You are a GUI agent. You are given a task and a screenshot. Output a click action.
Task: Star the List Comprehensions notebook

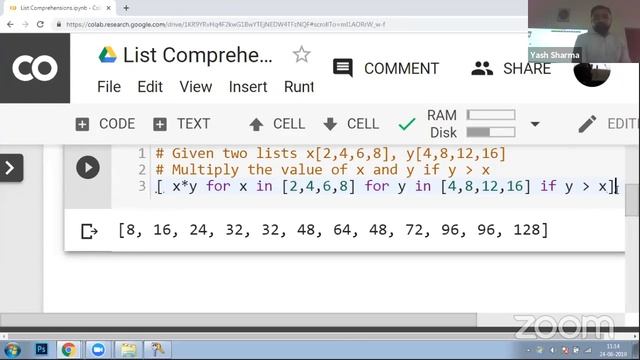tap(302, 54)
